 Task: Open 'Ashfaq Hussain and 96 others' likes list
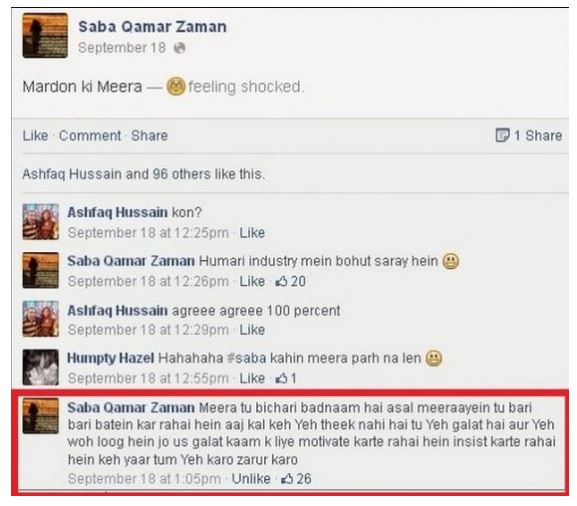(144, 174)
